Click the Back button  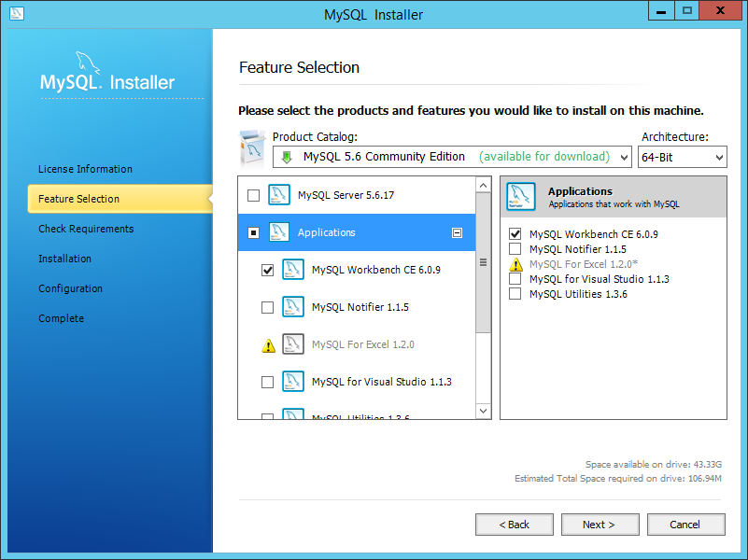coord(515,525)
